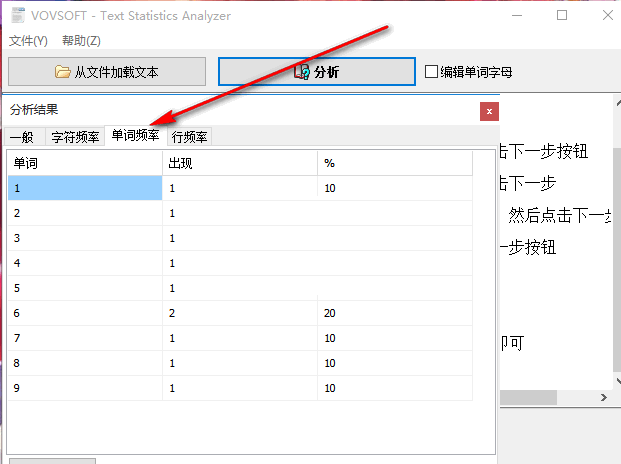Click the folder icon on load text button
The height and width of the screenshot is (464, 621).
click(63, 72)
